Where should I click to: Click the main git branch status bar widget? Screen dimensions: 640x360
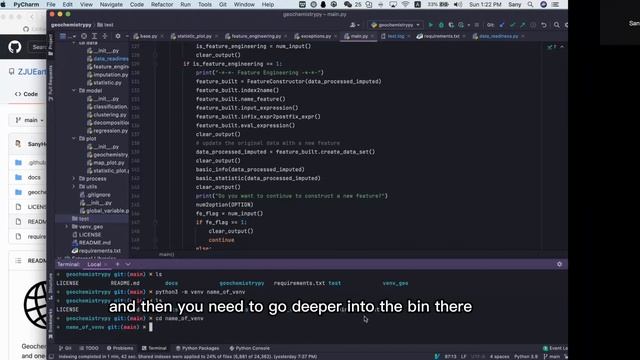[552, 356]
